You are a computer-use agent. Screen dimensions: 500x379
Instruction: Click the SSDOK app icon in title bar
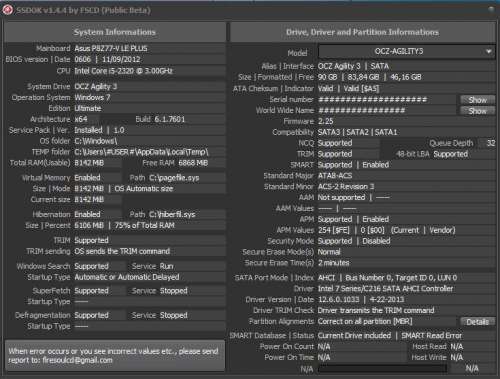point(7,10)
